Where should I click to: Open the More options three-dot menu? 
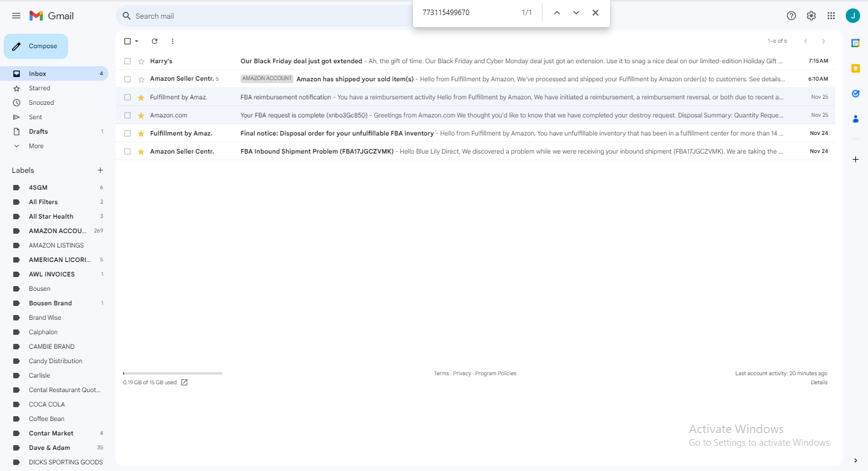tap(172, 41)
